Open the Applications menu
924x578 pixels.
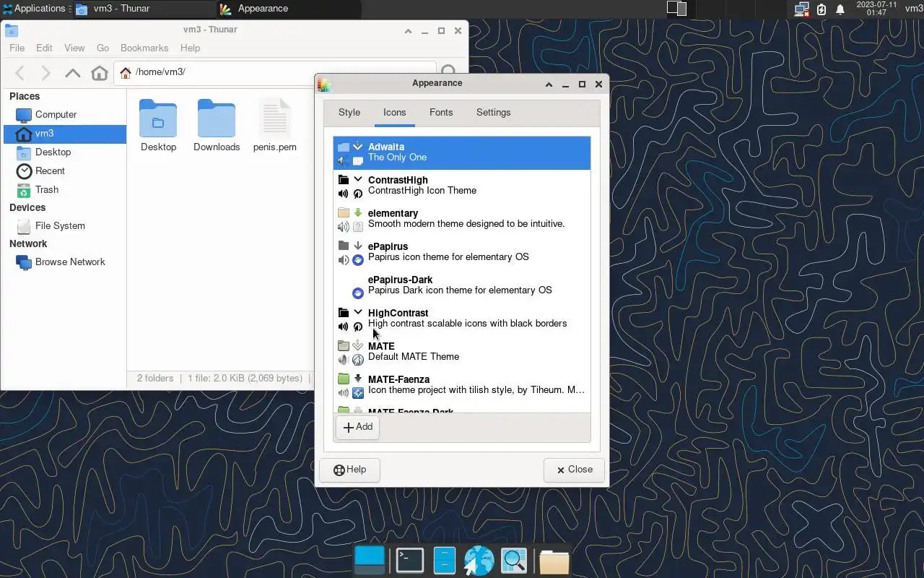(x=33, y=9)
